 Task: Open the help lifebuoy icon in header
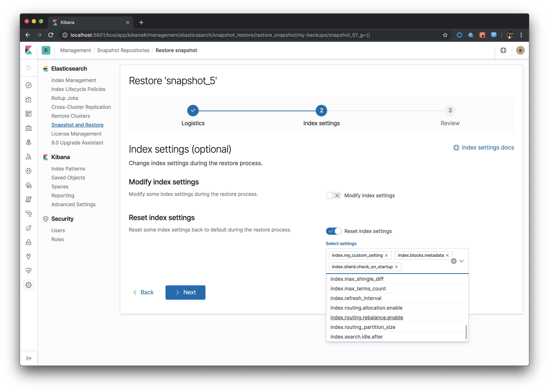pyautogui.click(x=503, y=50)
